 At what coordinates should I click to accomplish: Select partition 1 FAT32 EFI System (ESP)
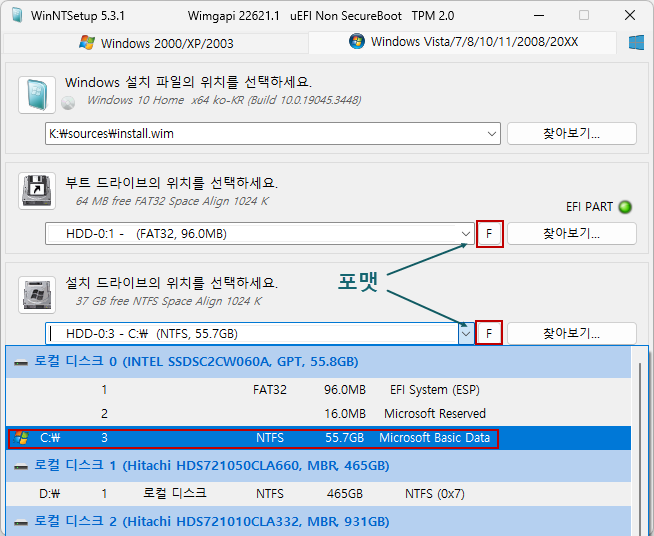[318, 390]
